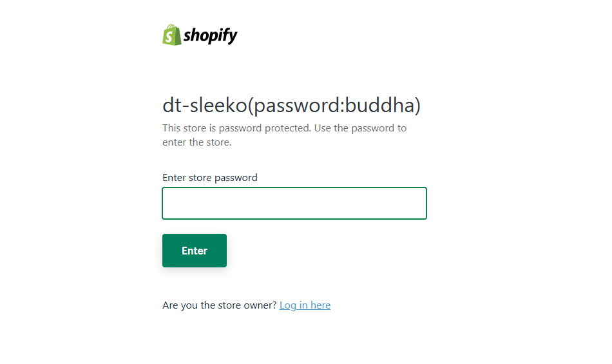Focus the store password input field
The width and height of the screenshot is (612, 364).
pyautogui.click(x=294, y=204)
